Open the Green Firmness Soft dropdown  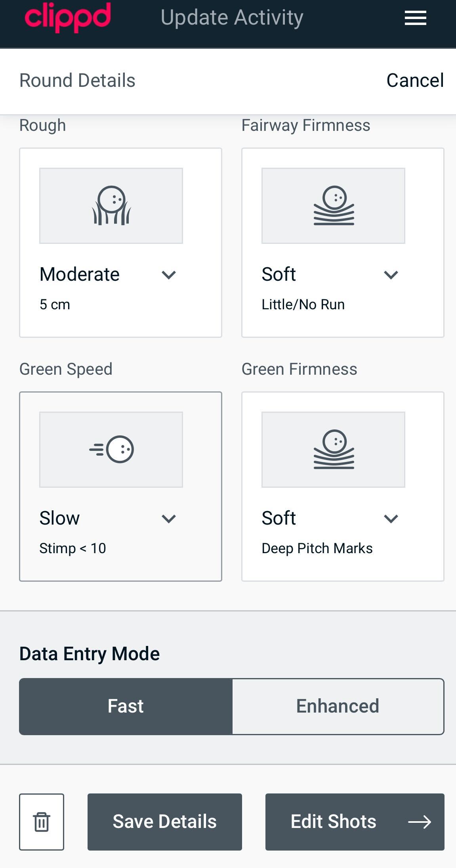[x=391, y=519]
